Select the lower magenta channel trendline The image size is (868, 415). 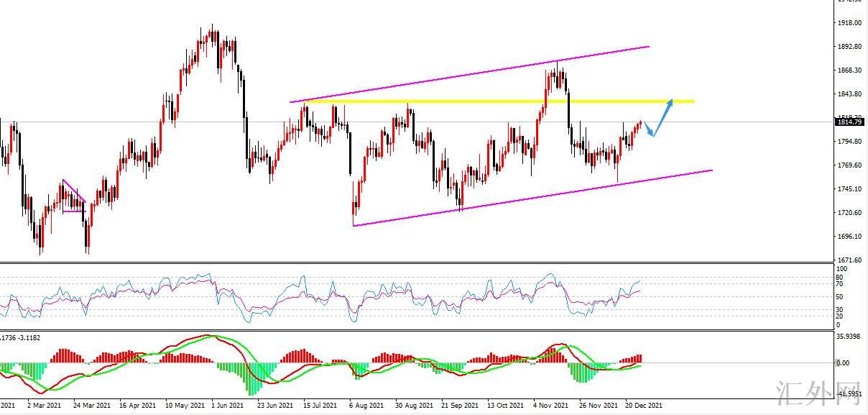[532, 198]
